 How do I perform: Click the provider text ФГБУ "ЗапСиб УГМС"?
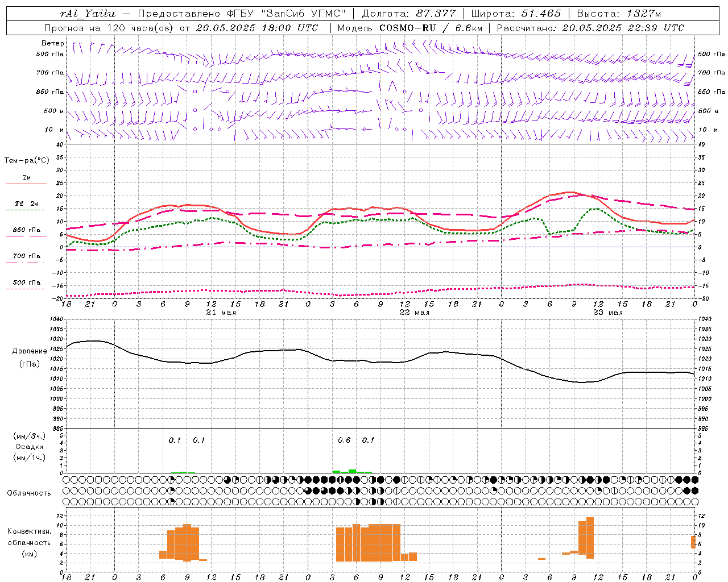click(287, 13)
